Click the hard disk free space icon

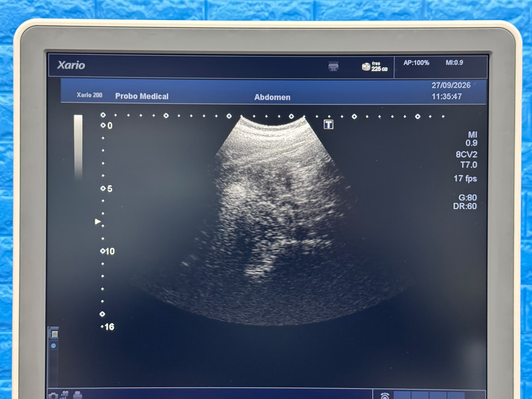tap(366, 67)
